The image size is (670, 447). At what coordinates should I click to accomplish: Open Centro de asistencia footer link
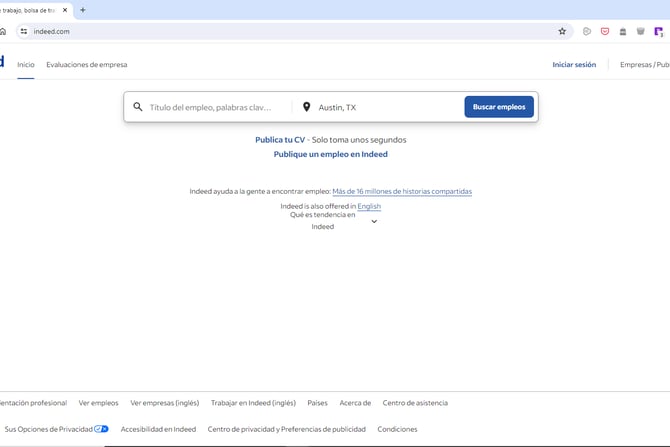point(415,403)
